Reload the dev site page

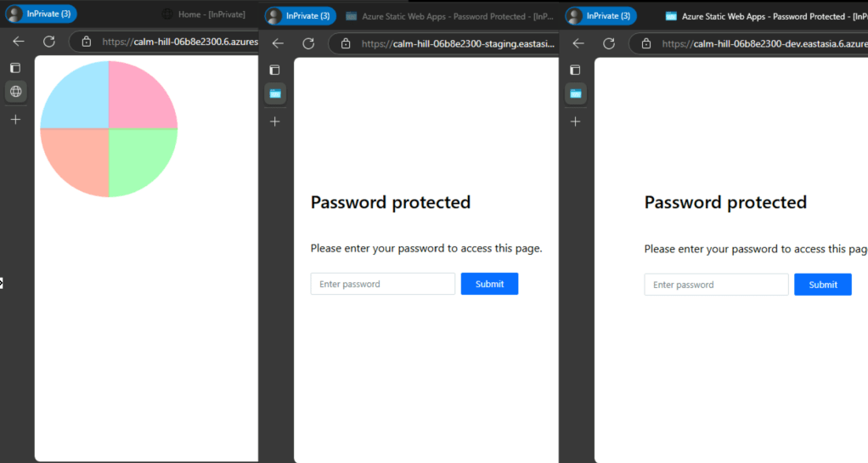coord(609,43)
